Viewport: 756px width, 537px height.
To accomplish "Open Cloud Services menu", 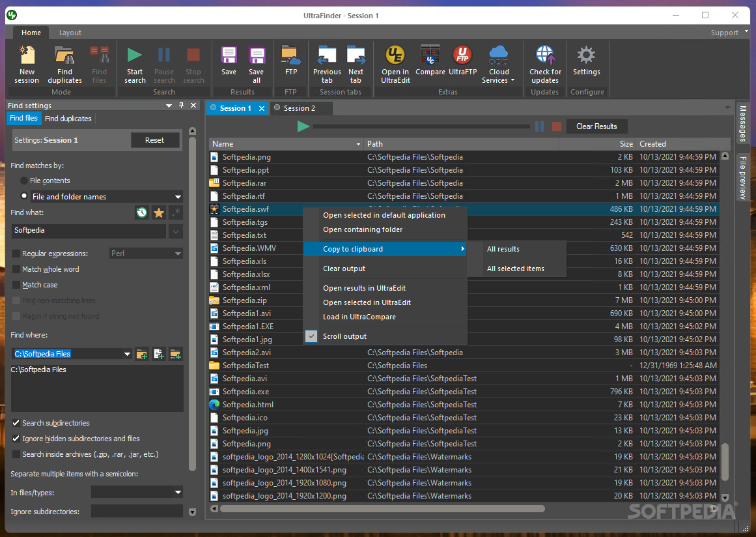I will coord(499,65).
